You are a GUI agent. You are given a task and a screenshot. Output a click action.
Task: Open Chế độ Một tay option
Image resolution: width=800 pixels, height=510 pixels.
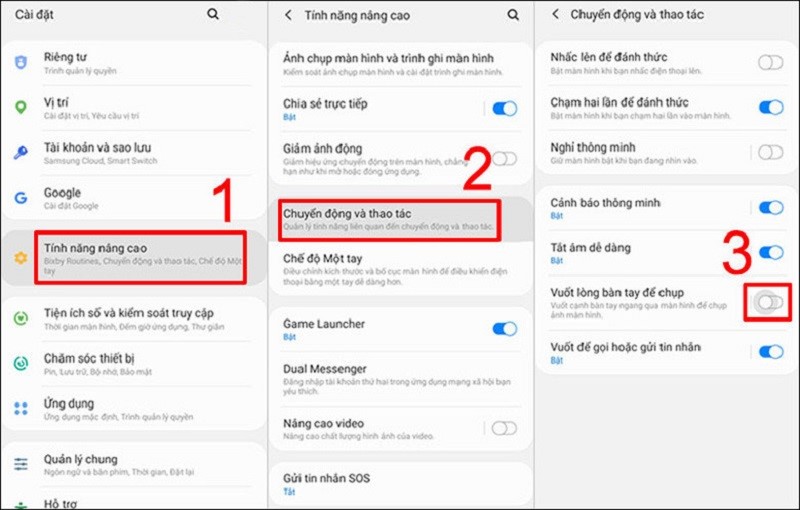click(401, 269)
